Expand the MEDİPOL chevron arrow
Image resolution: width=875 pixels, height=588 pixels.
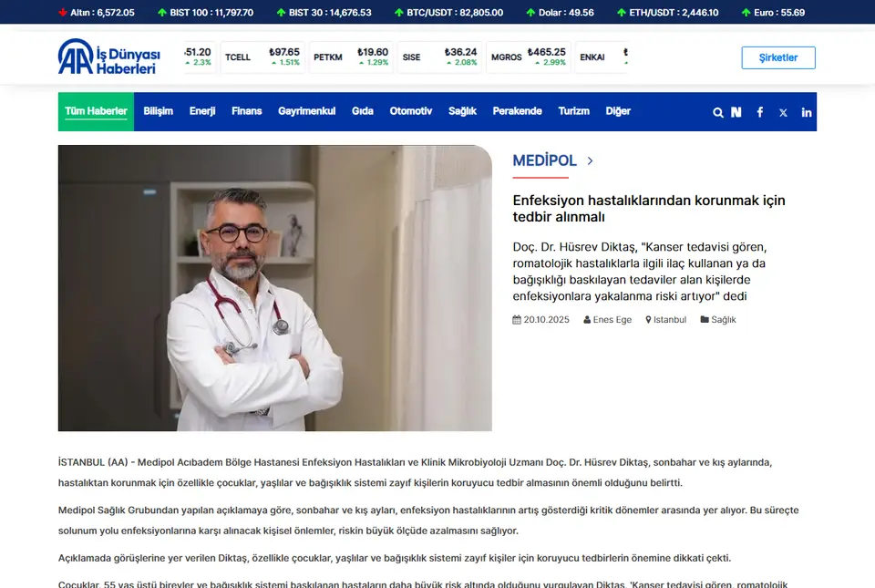590,160
